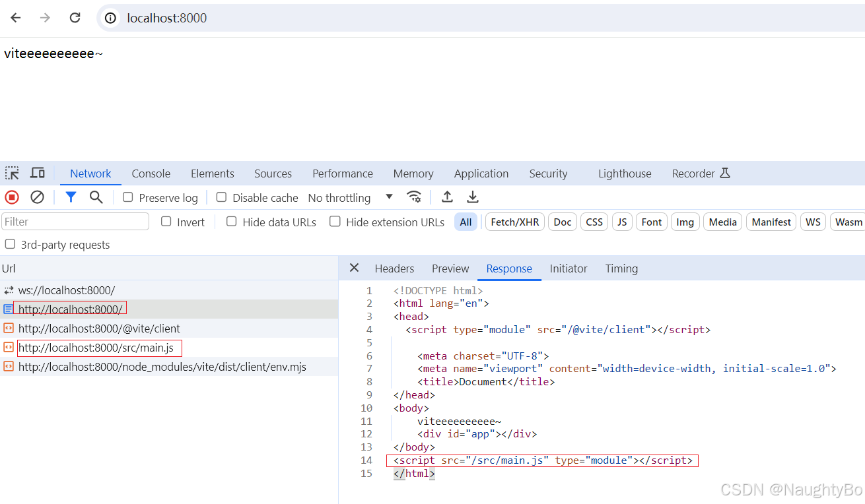Show the Timing tab
This screenshot has width=865, height=504.
coord(621,268)
